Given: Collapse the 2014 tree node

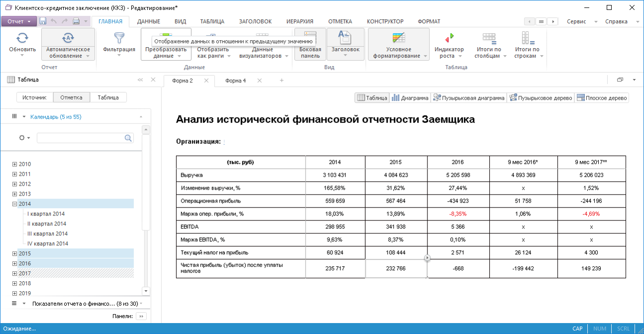Looking at the screenshot, I should pyautogui.click(x=14, y=204).
